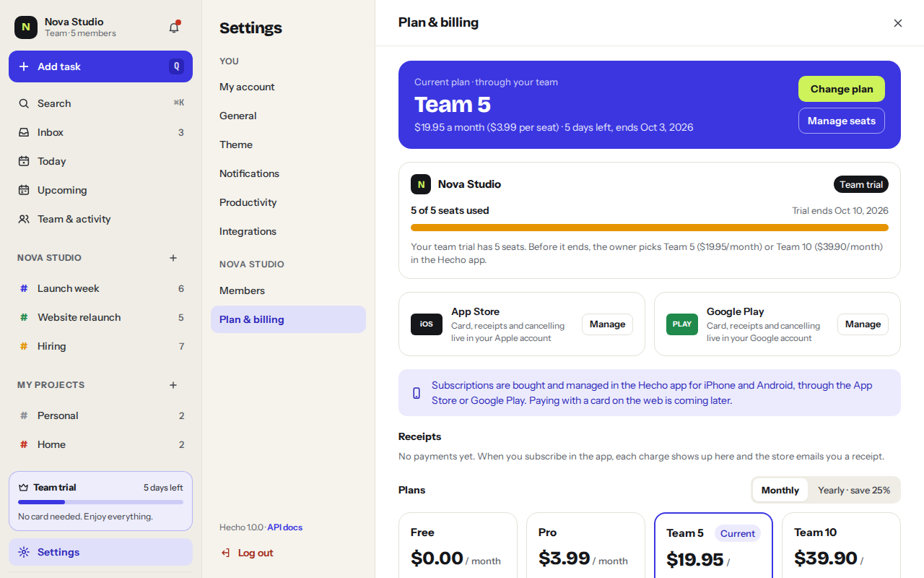Click the Q shortcut badge on Add task
924x578 pixels.
click(176, 66)
